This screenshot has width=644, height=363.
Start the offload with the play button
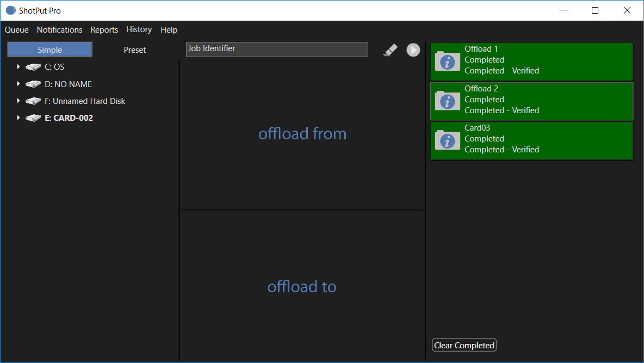pos(413,50)
